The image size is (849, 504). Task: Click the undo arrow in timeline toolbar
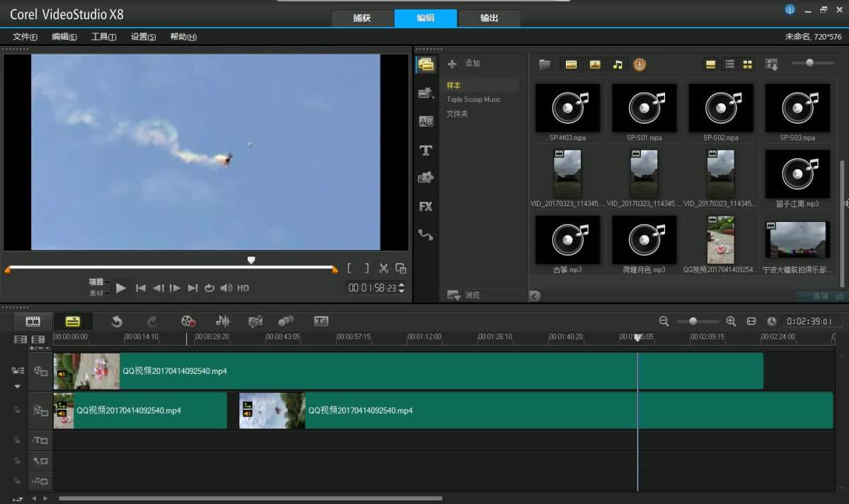[x=117, y=322]
